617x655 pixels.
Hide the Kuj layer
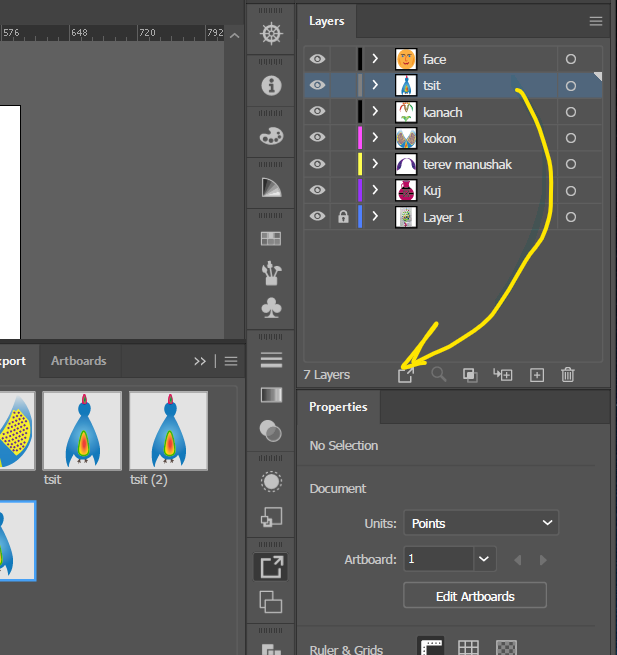[x=317, y=190]
